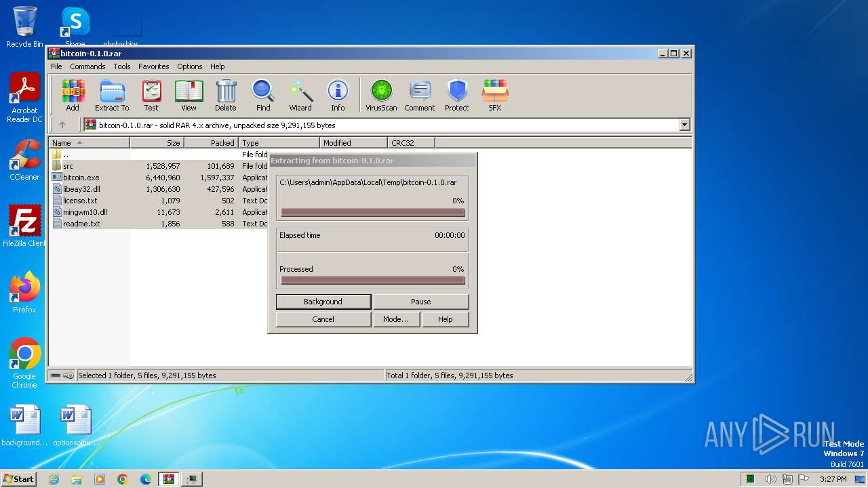Open Acrobat Reader DC desktop icon
Image resolution: width=868 pixels, height=488 pixels.
pos(24,98)
